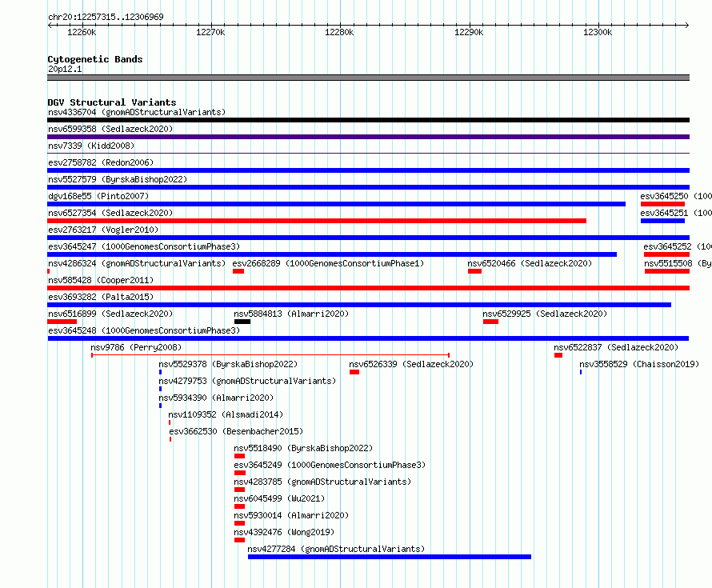Open esv2763217 (Vogler2010) variant
Viewport: 712px width, 588px height.
click(103, 230)
